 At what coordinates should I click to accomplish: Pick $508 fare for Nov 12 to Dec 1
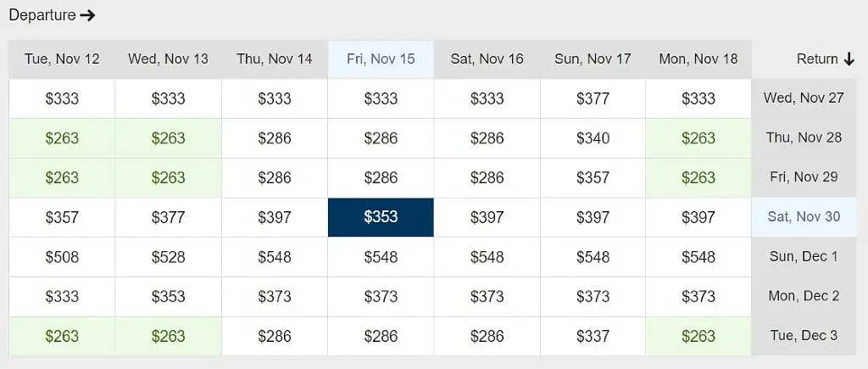coord(62,257)
